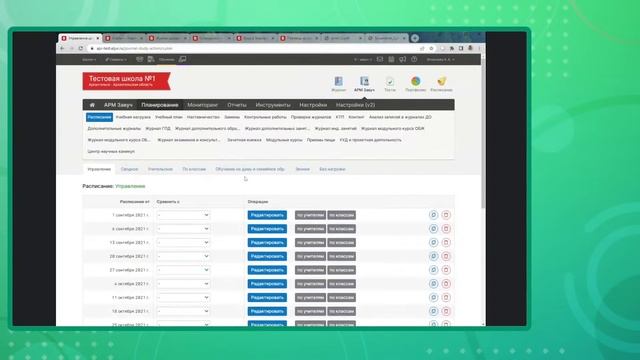Open the Портфолио module icon
The image size is (640, 360).
416,84
